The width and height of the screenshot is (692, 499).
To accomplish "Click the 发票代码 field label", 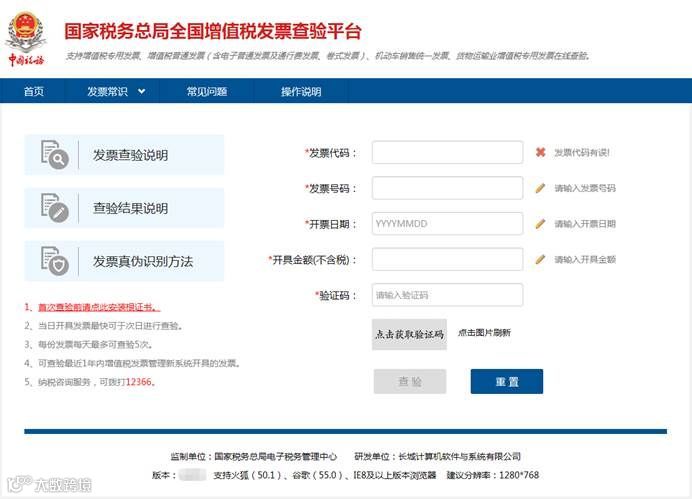I will tap(331, 153).
